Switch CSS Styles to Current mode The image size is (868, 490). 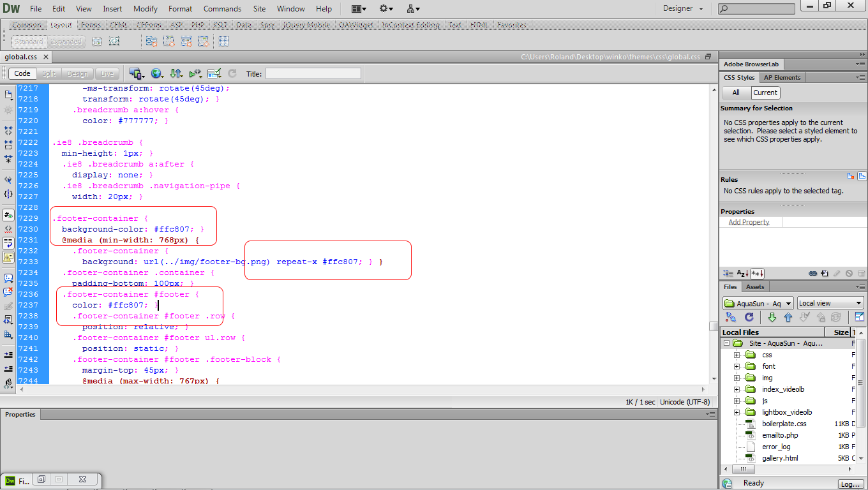(765, 93)
